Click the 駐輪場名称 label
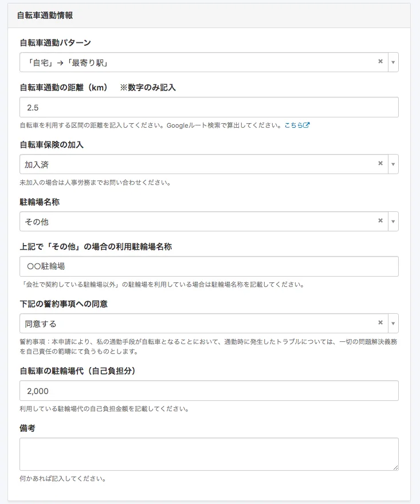This screenshot has width=420, height=504. click(x=40, y=202)
